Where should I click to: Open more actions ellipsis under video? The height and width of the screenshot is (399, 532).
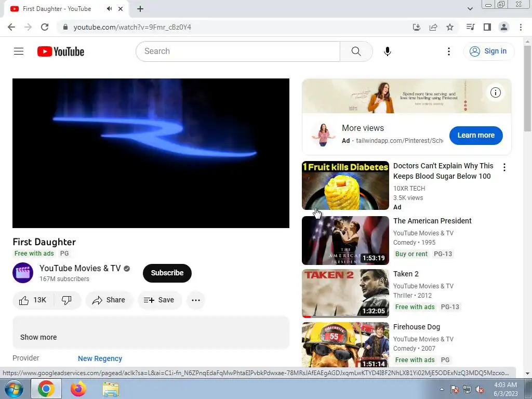click(196, 300)
